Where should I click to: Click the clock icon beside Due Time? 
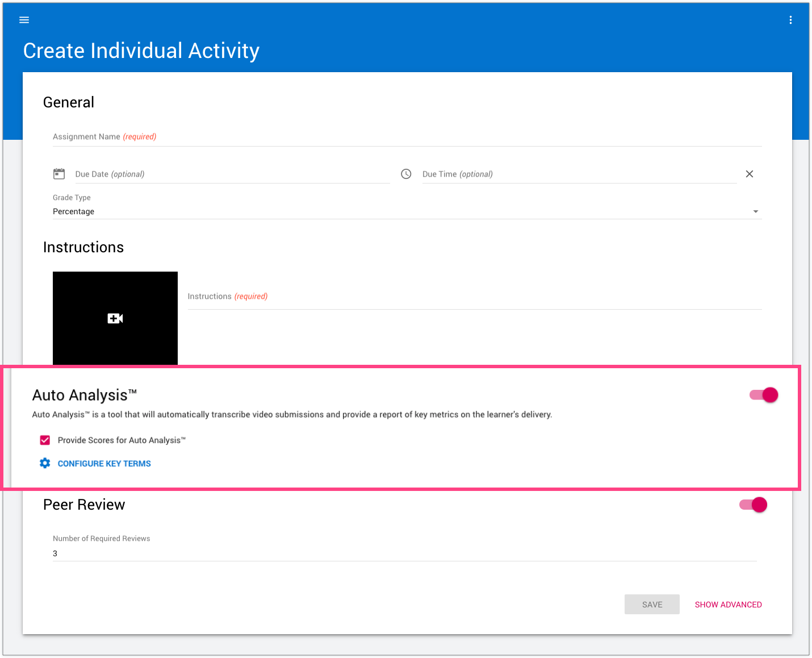click(406, 174)
